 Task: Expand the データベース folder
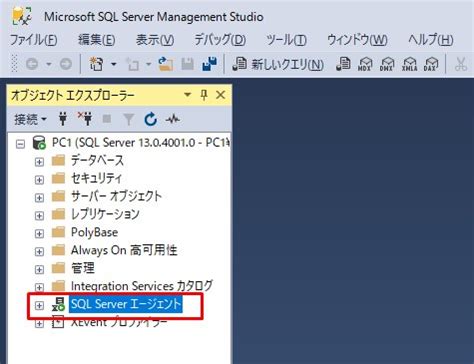[39, 162]
